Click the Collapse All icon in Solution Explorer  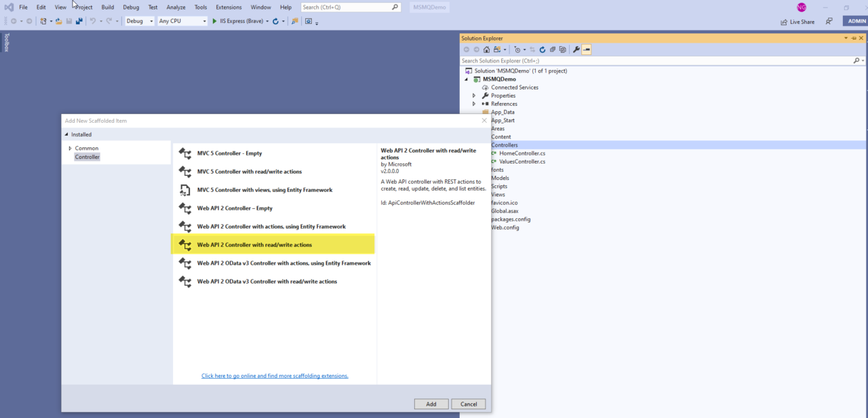[553, 50]
